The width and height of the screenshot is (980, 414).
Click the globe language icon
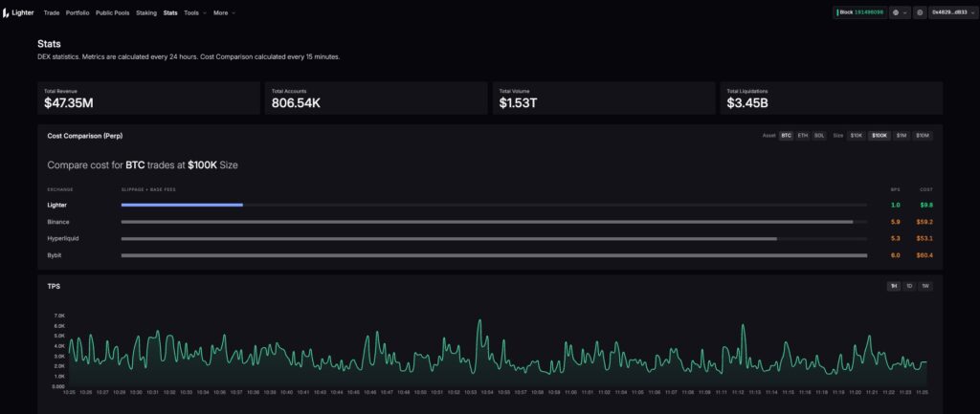pyautogui.click(x=900, y=12)
